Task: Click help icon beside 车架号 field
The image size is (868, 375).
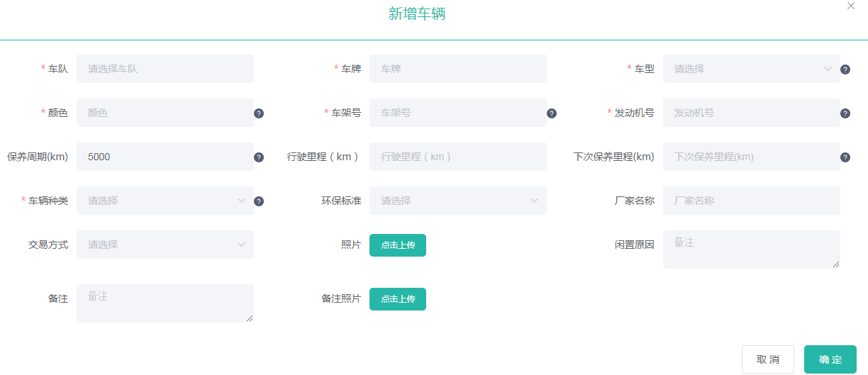Action: 552,113
